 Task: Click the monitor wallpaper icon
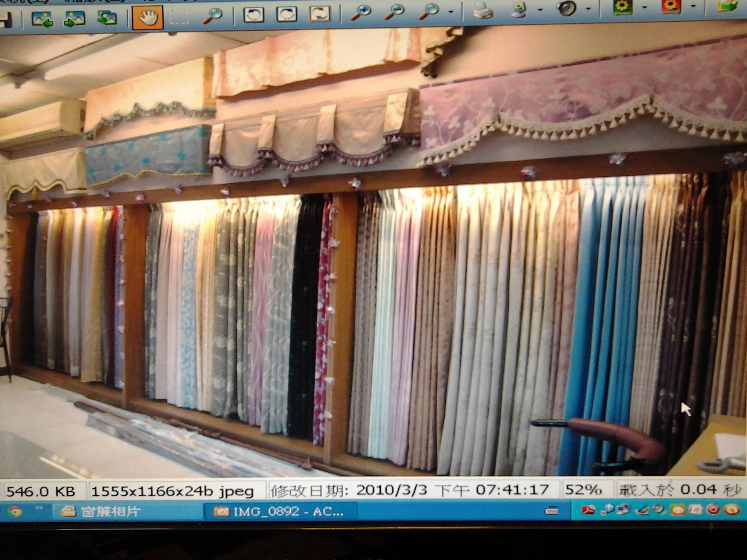[x=519, y=9]
